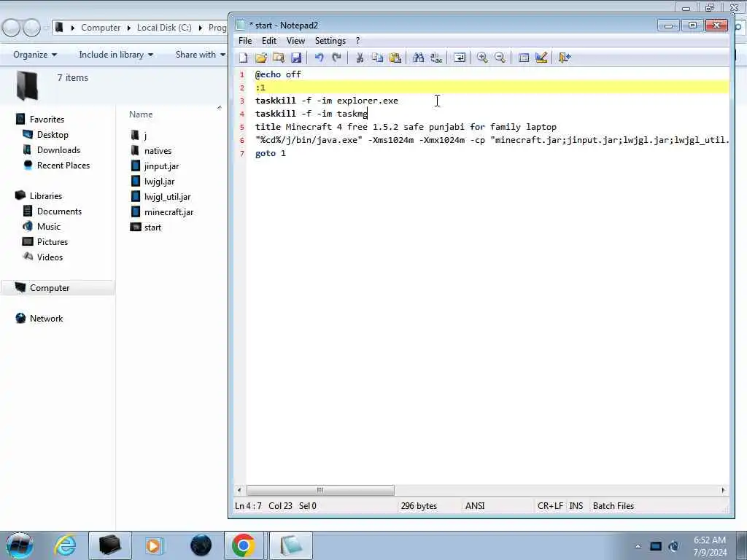Viewport: 747px width, 560px height.
Task: Select the start batch file
Action: click(x=146, y=227)
